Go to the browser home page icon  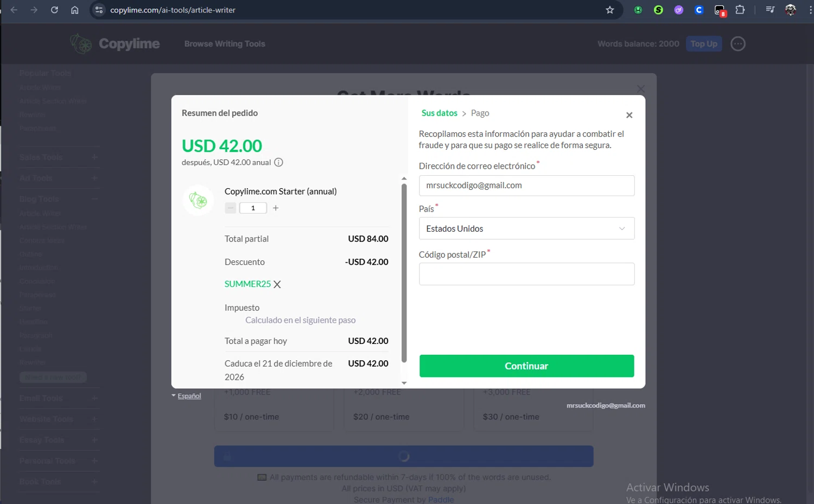75,10
